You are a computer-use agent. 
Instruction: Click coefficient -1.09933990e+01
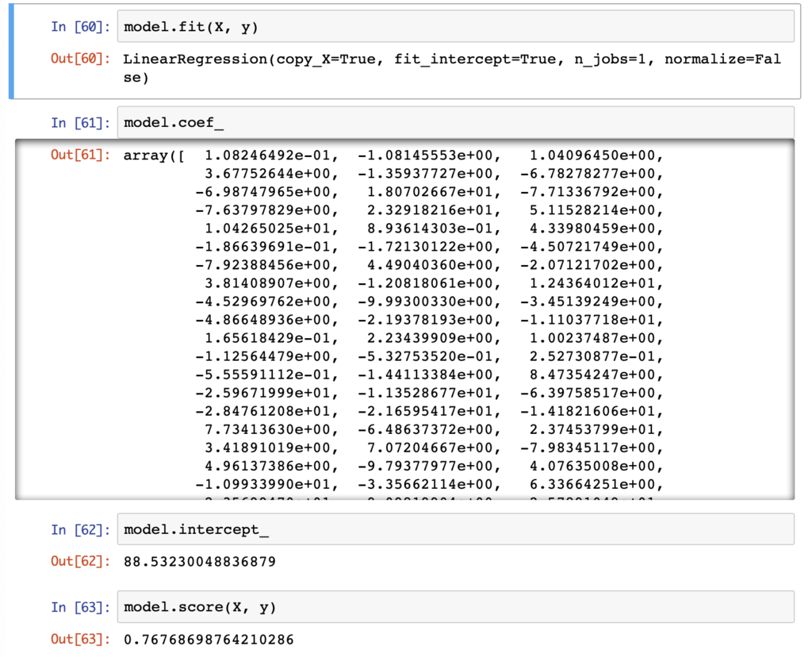coord(262,485)
